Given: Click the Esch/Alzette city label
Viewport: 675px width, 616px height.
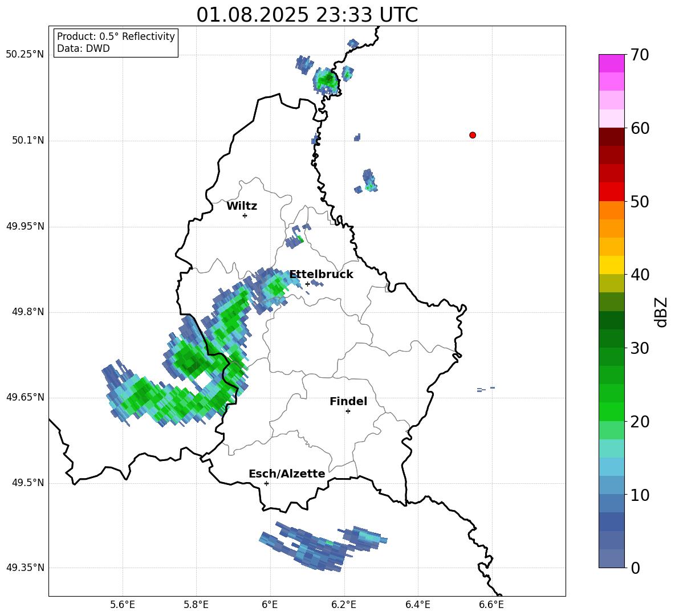Looking at the screenshot, I should coord(287,474).
